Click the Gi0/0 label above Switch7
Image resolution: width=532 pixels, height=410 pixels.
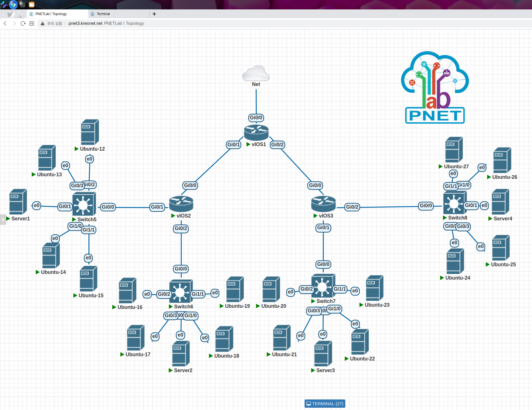pos(323,264)
